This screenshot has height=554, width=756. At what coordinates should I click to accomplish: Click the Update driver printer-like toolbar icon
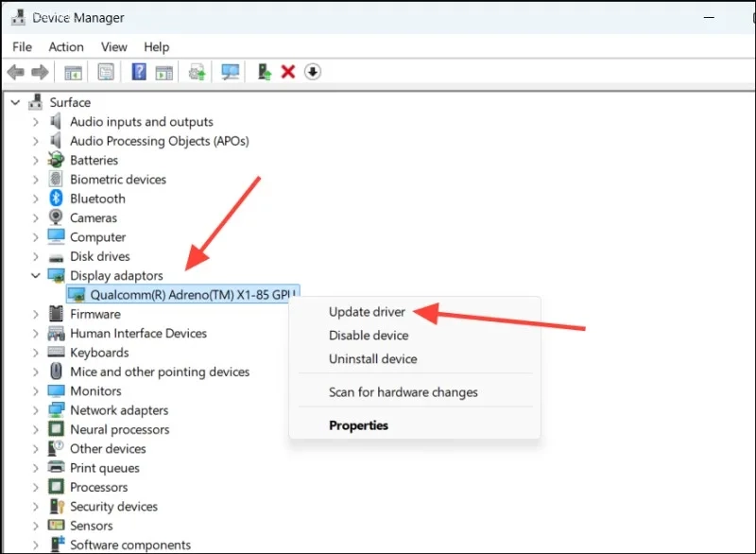[x=197, y=72]
